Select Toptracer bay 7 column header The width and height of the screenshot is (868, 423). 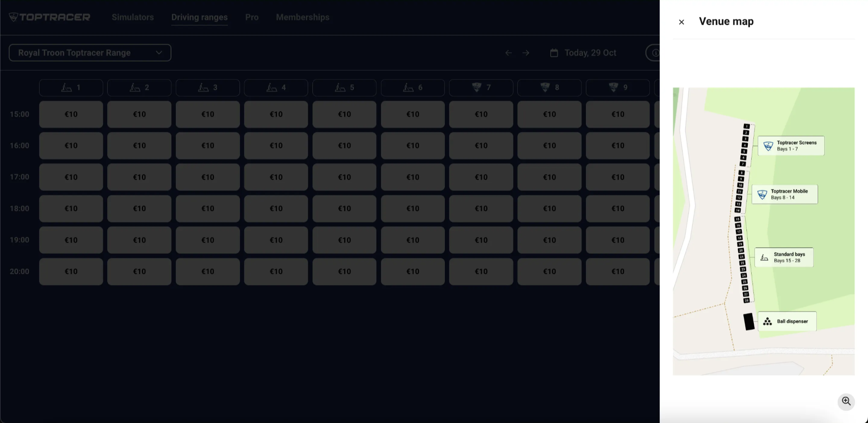pos(481,88)
